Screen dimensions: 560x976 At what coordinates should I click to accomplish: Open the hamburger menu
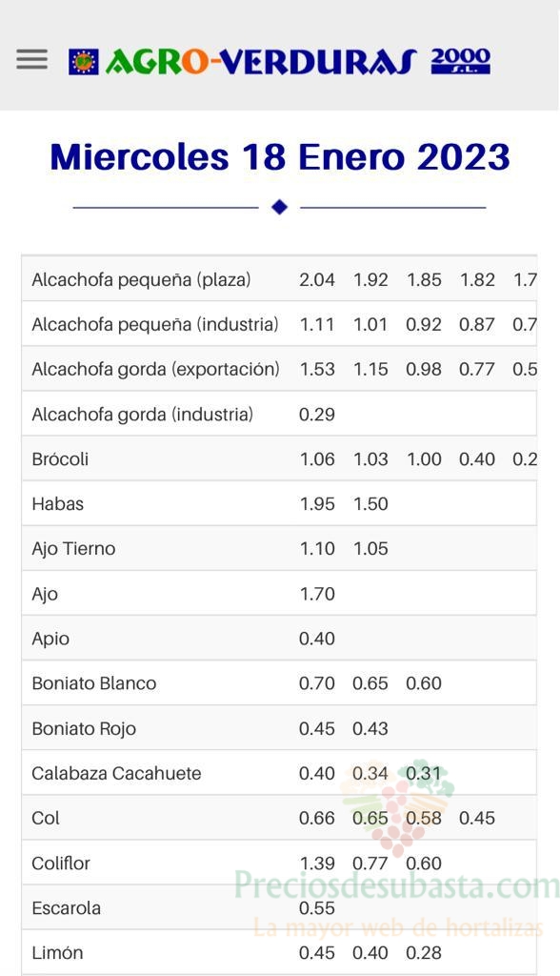pos(31,59)
